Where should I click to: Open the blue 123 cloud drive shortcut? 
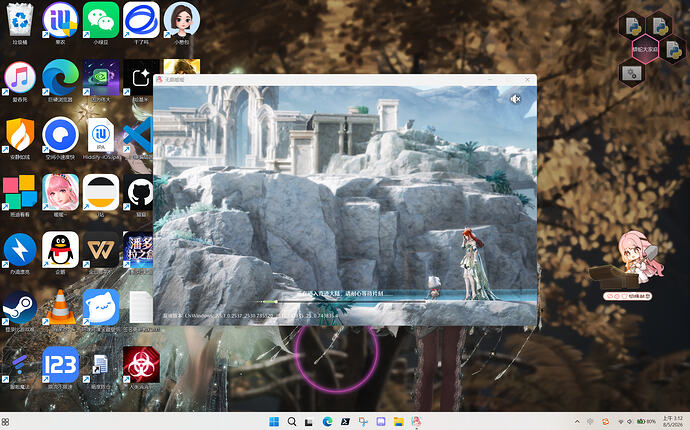[x=60, y=364]
